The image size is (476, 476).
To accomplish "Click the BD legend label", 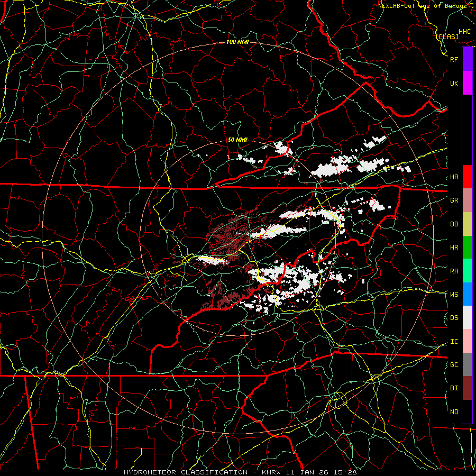I will pos(454,224).
